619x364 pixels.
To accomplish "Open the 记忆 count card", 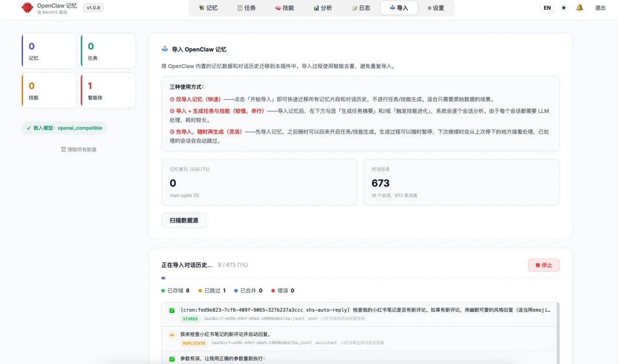I will coord(49,51).
